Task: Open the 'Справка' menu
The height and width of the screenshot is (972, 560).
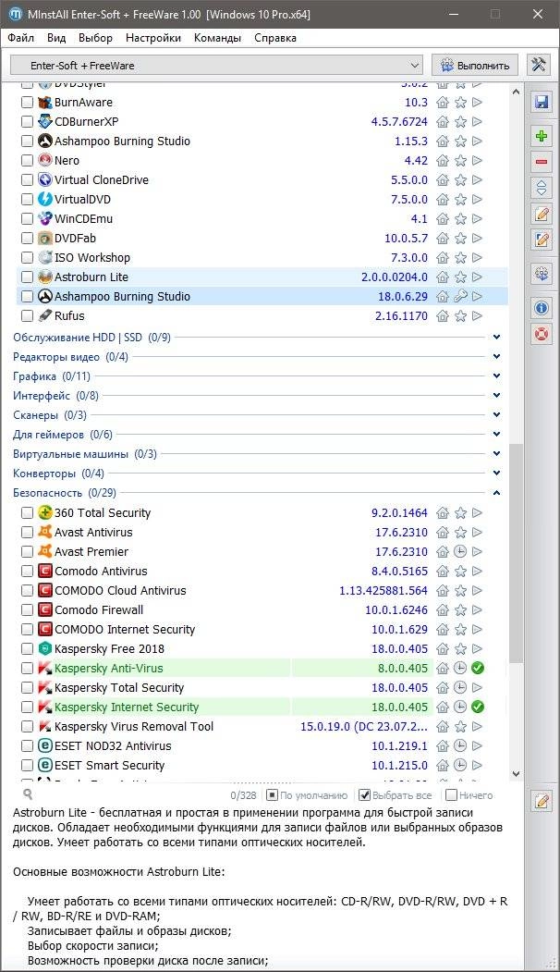Action: [x=275, y=38]
